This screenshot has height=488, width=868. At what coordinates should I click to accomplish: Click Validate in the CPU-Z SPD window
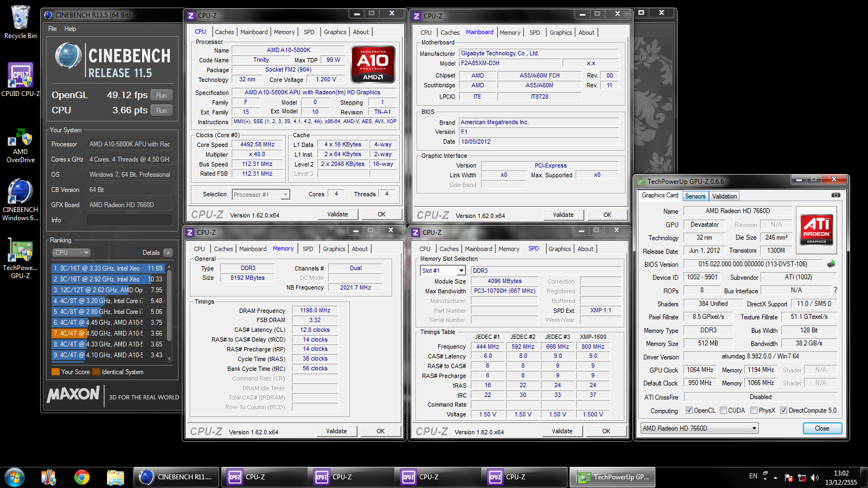tap(562, 431)
